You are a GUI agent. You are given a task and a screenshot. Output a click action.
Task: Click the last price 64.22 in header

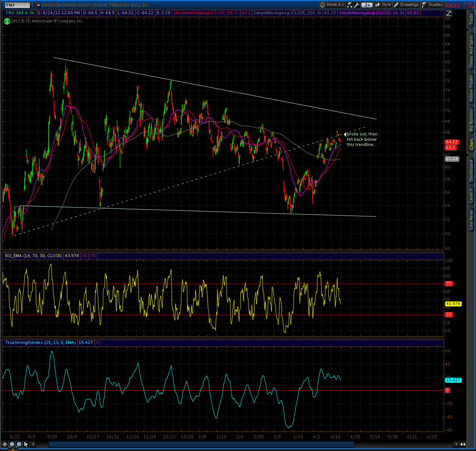(452, 5)
